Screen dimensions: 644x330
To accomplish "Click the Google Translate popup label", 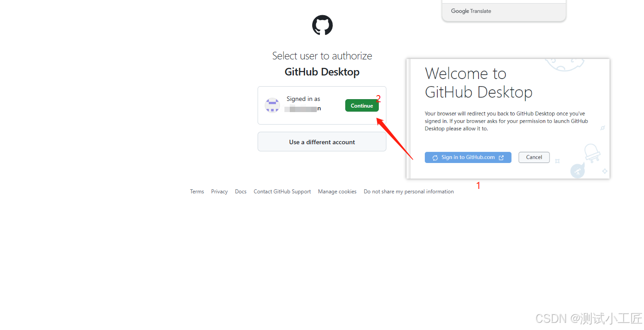I will 471,11.
